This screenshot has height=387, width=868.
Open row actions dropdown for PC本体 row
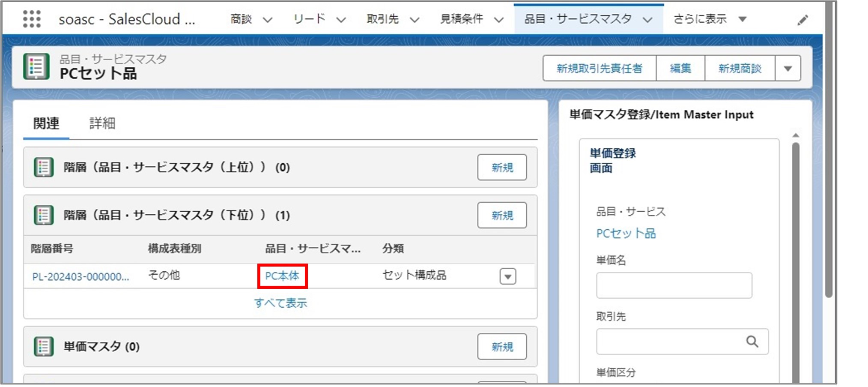[507, 276]
